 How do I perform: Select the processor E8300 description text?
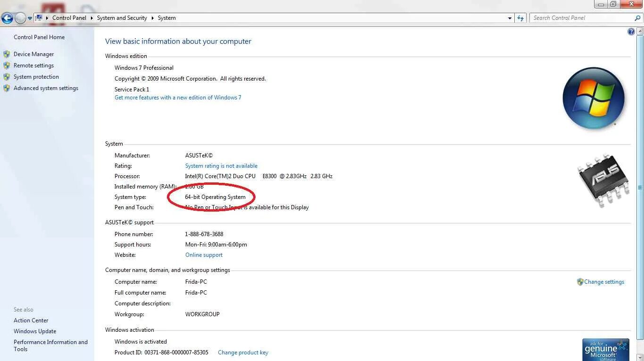258,176
